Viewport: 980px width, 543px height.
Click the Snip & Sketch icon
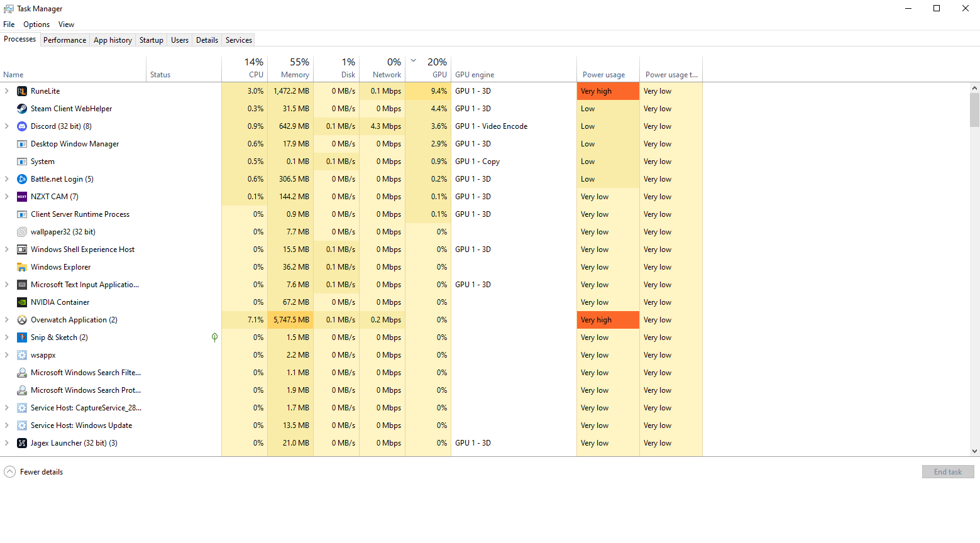pyautogui.click(x=22, y=337)
